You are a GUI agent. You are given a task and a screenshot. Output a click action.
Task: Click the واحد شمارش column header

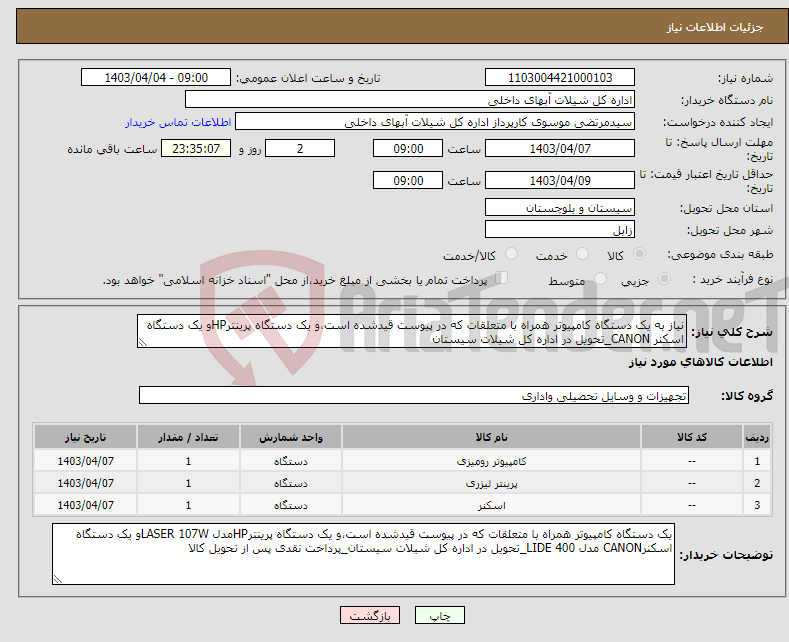pyautogui.click(x=291, y=437)
